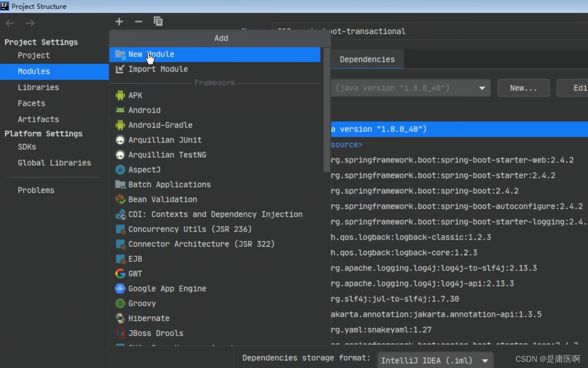Go forward with the right arrow icon
588x368 pixels.
tap(30, 23)
